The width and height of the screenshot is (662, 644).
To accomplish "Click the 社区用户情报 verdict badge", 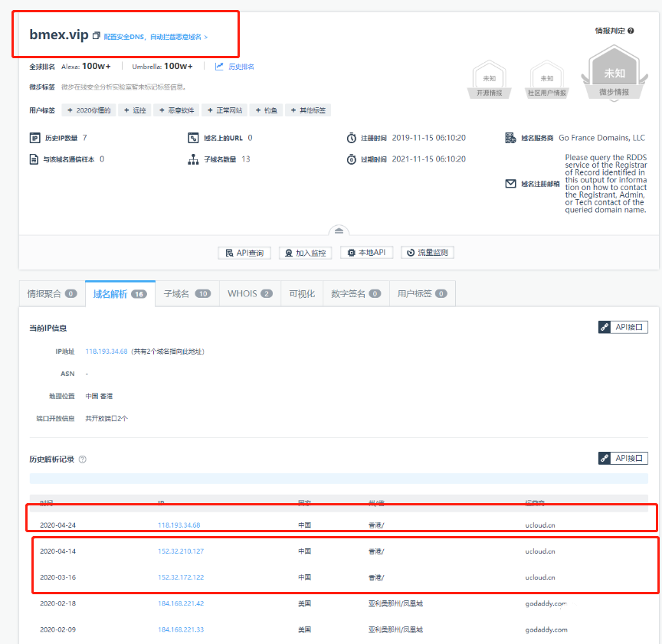I will coord(546,81).
